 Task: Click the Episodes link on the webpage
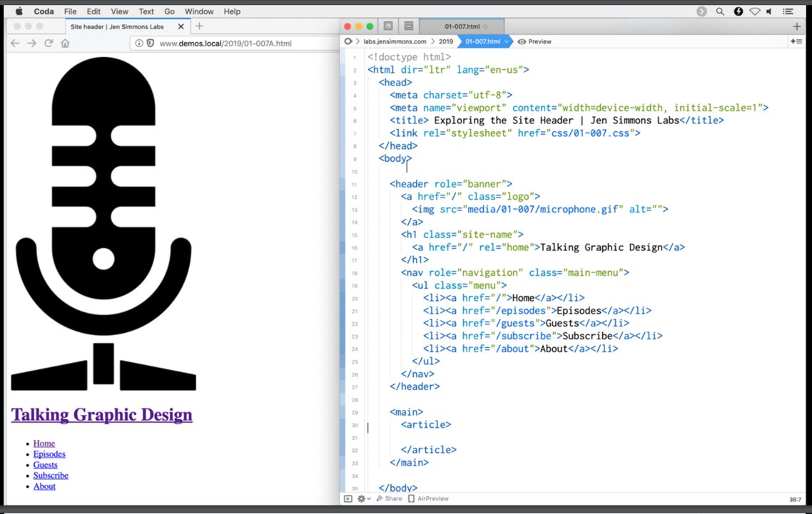click(x=49, y=454)
